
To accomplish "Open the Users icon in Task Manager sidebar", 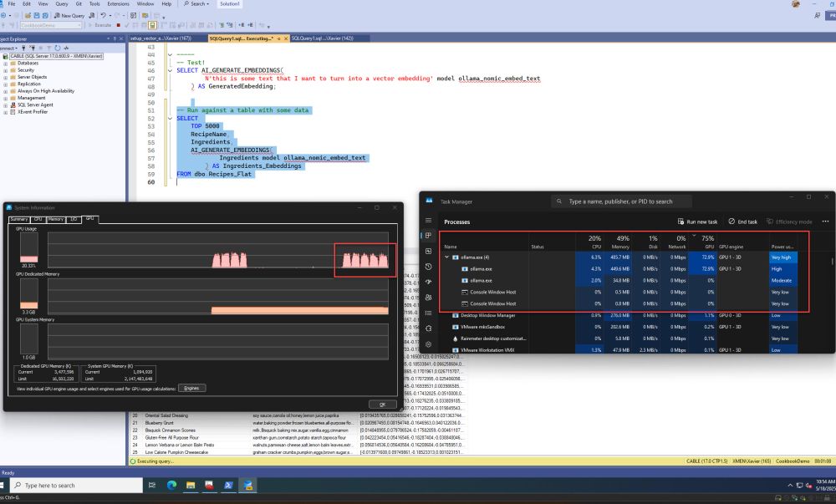I will [428, 298].
